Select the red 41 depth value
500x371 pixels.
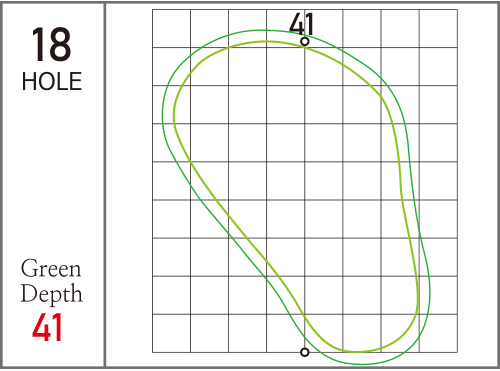(x=47, y=327)
